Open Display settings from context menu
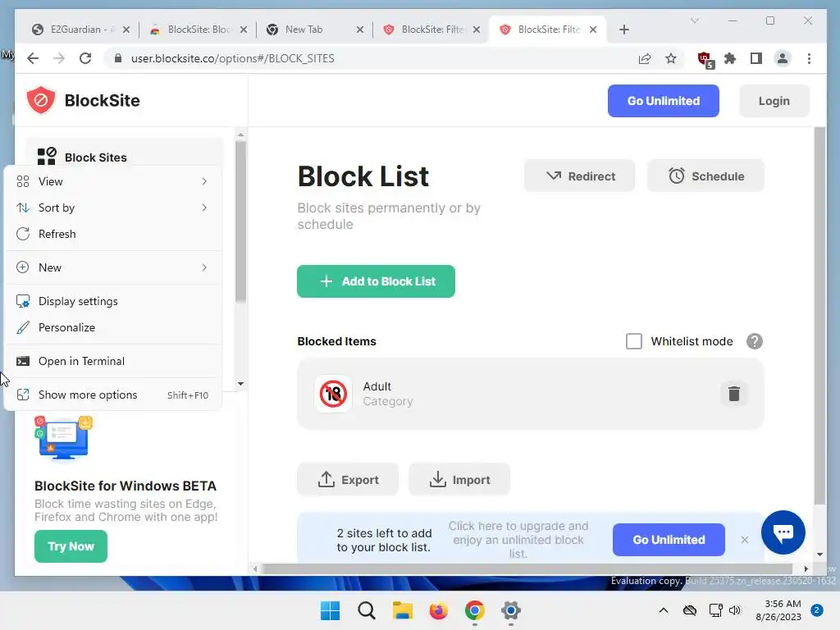This screenshot has height=630, width=840. click(x=113, y=301)
